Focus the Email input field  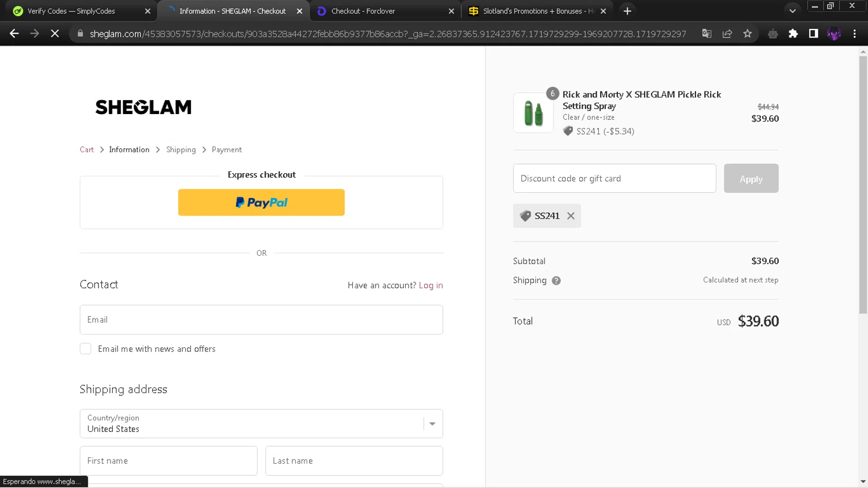pyautogui.click(x=262, y=320)
